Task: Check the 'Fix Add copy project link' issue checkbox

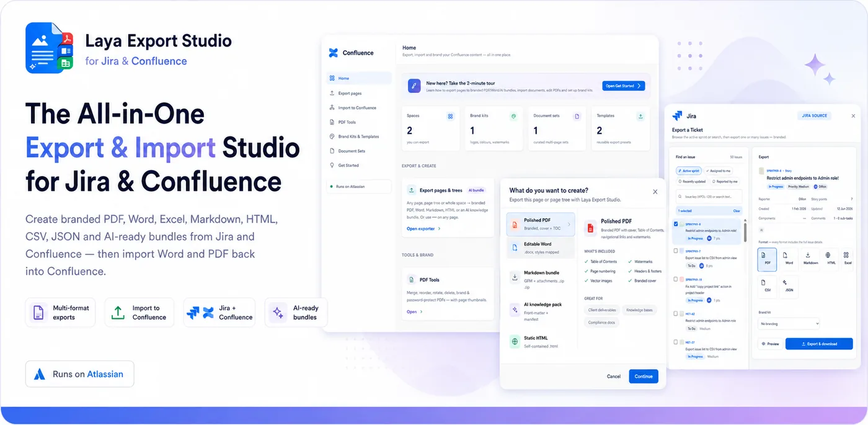Action: click(676, 280)
